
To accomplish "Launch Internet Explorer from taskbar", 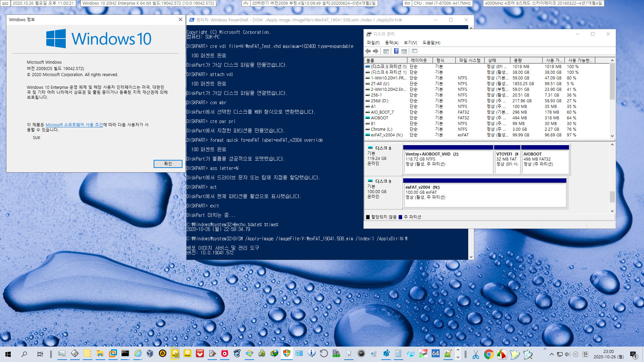I will [138, 354].
